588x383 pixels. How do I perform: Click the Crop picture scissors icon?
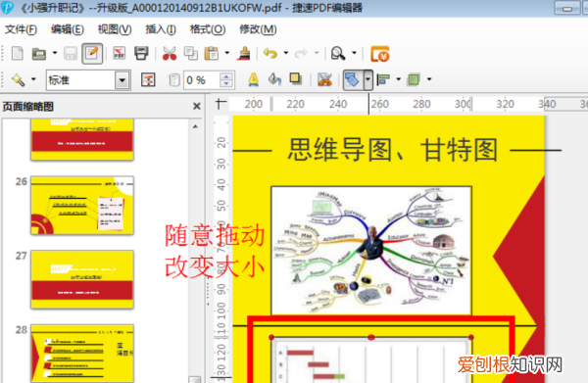coord(324,79)
